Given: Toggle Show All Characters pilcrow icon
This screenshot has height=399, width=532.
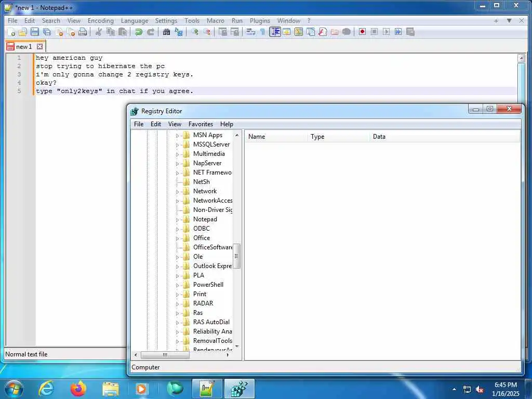Looking at the screenshot, I should (x=262, y=32).
